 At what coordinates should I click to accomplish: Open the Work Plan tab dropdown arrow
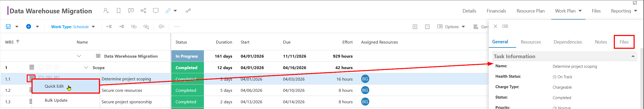tap(580, 11)
